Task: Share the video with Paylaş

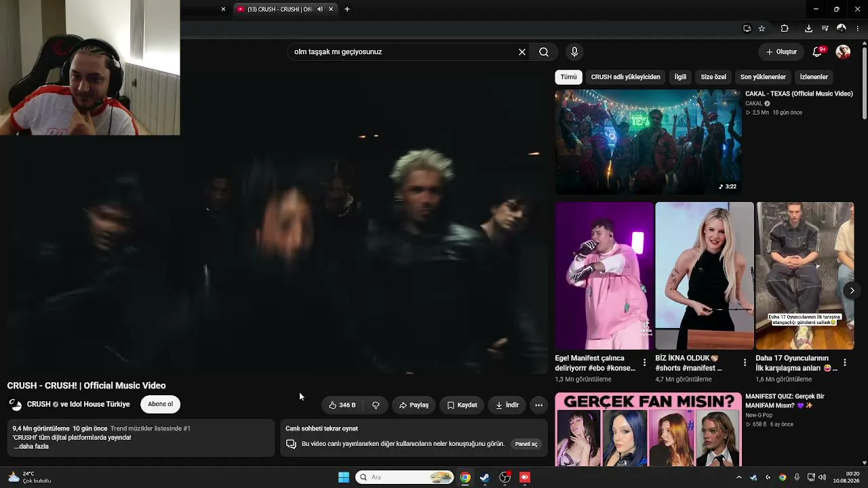Action: point(414,405)
